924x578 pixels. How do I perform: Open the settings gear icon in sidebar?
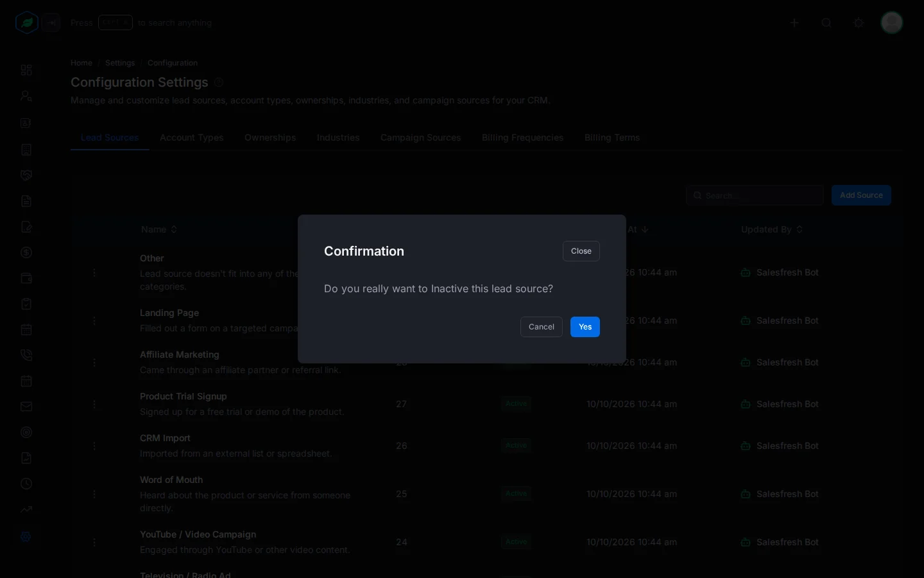tap(26, 536)
